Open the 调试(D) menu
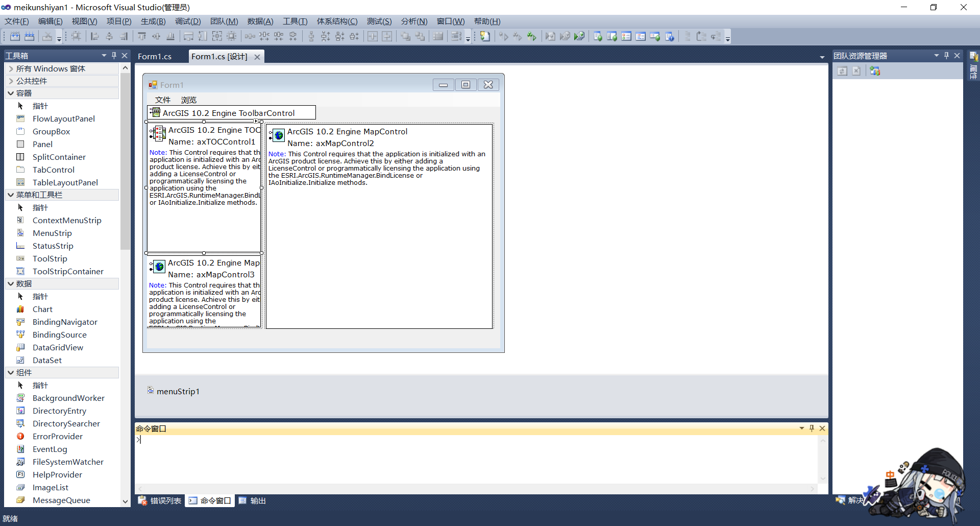 [188, 21]
